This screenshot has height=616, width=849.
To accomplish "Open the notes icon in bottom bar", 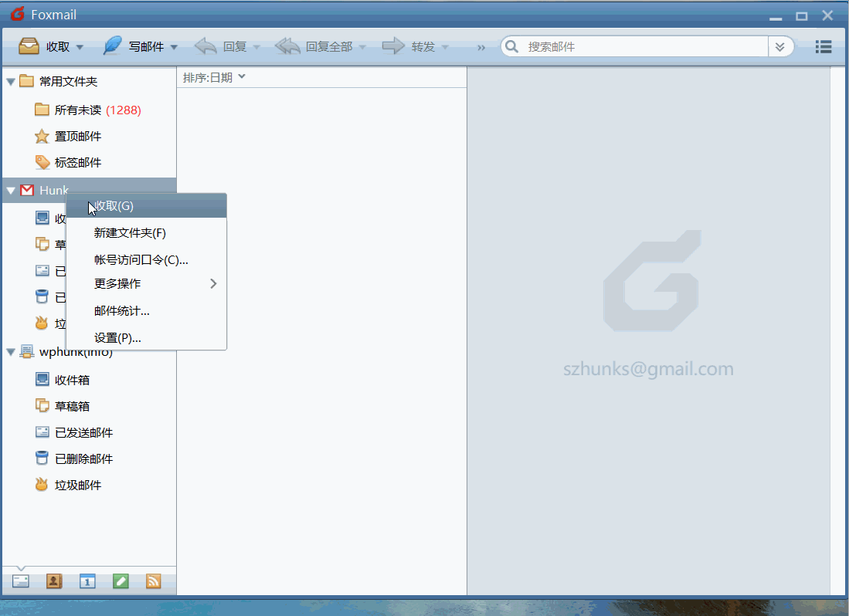I will (x=121, y=581).
